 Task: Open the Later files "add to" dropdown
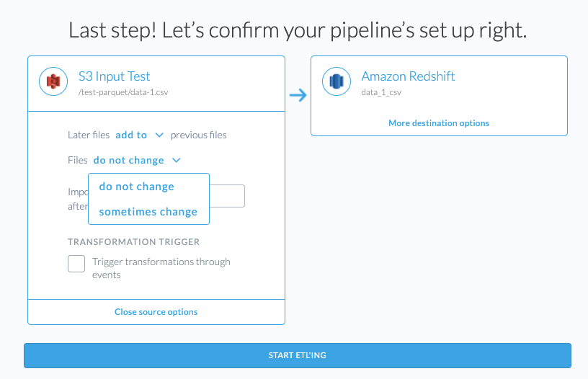click(x=131, y=135)
